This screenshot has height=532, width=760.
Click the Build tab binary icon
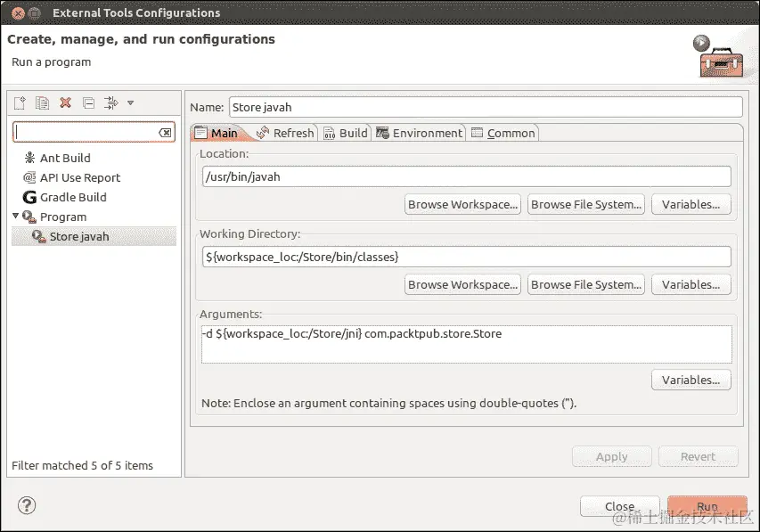(x=329, y=133)
